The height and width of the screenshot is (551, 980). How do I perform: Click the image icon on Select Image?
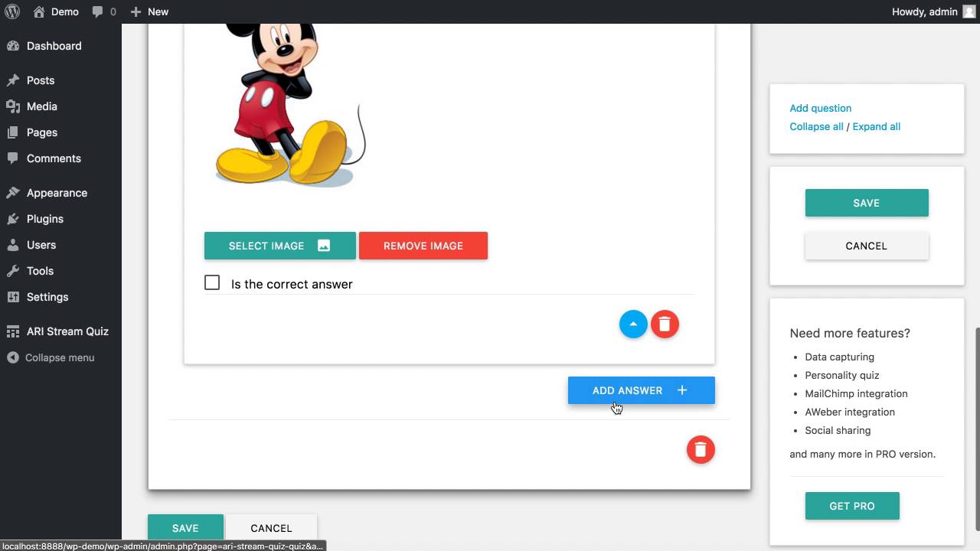pyautogui.click(x=324, y=246)
